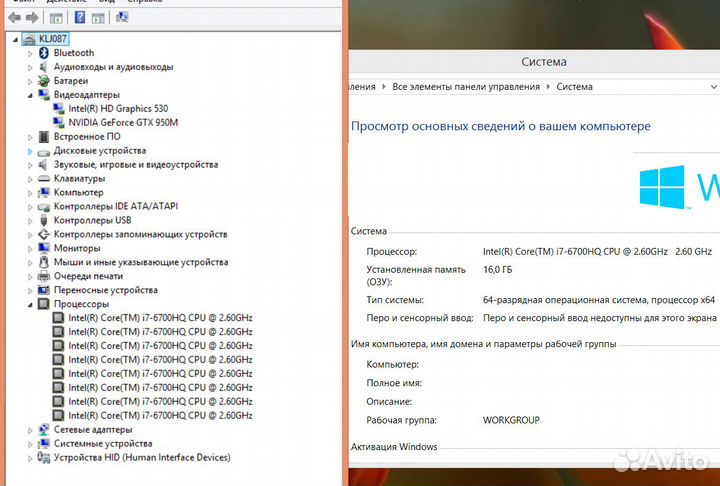
Task: Select the Системные устройства label
Action: coord(103,444)
